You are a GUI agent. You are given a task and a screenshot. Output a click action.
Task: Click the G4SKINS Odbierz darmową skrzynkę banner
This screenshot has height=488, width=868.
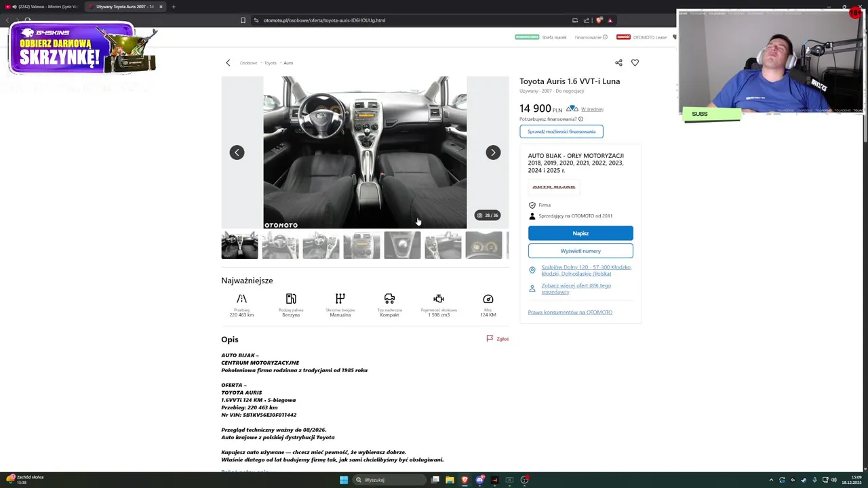pyautogui.click(x=82, y=49)
